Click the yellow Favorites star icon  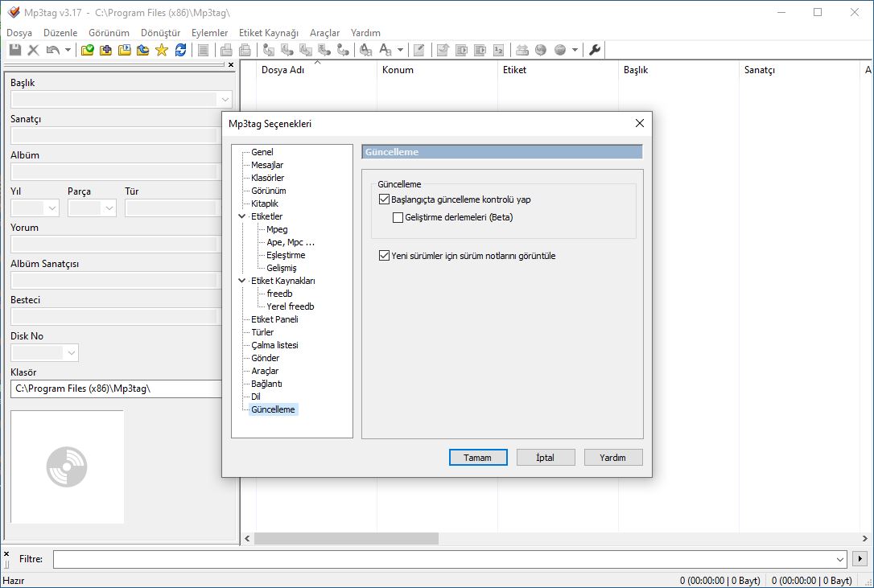tap(162, 50)
